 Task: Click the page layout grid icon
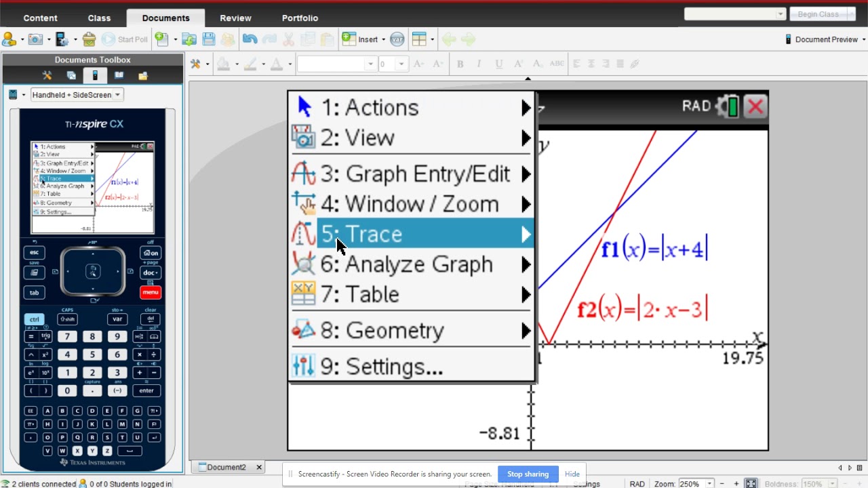(419, 39)
